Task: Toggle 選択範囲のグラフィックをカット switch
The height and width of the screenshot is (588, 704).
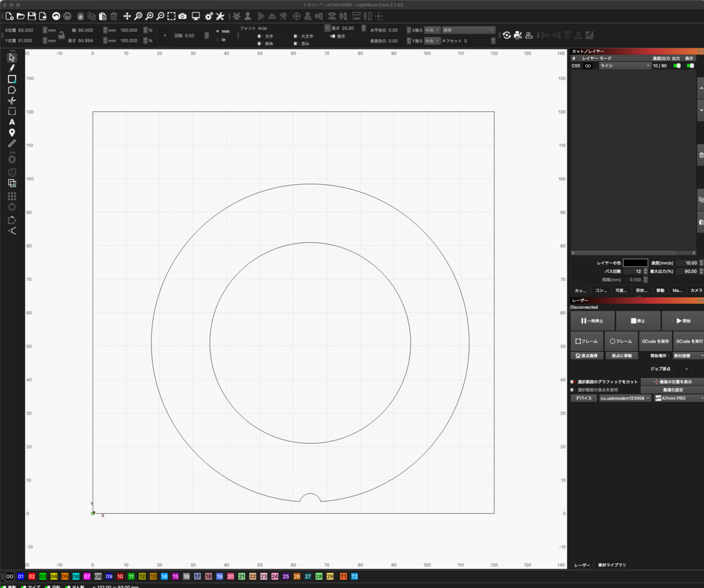Action: [573, 381]
